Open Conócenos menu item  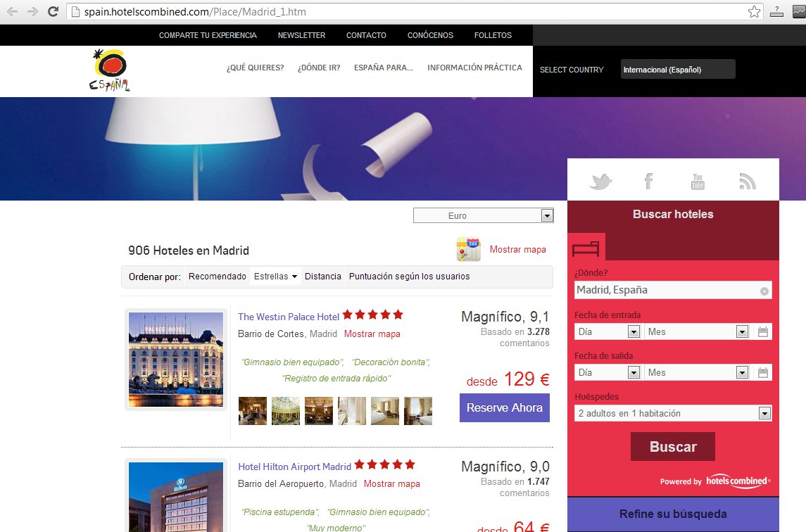point(430,35)
